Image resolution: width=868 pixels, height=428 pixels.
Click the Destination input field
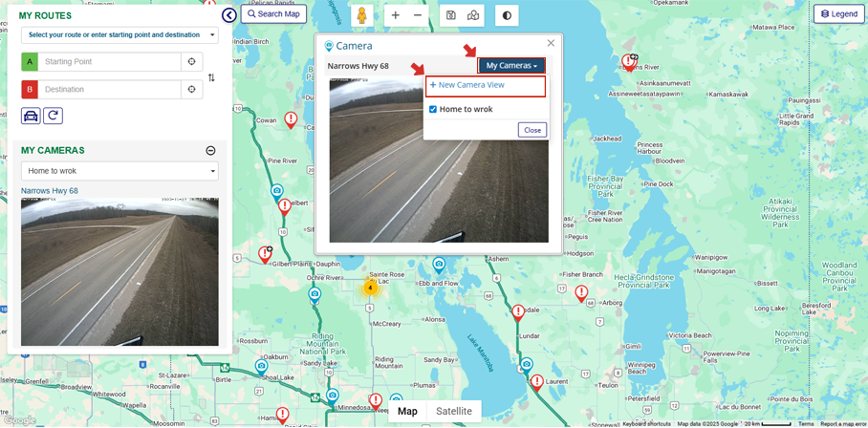pyautogui.click(x=109, y=90)
